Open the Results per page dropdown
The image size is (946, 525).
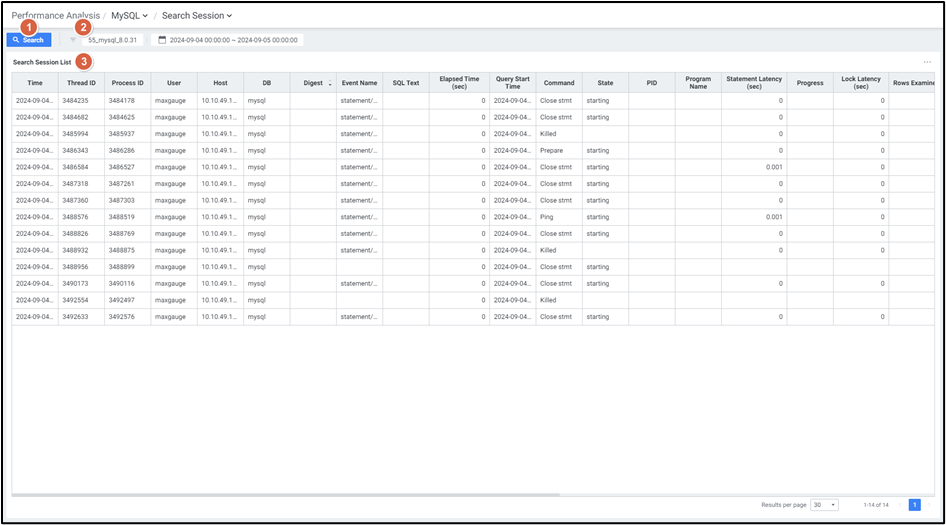coord(825,505)
